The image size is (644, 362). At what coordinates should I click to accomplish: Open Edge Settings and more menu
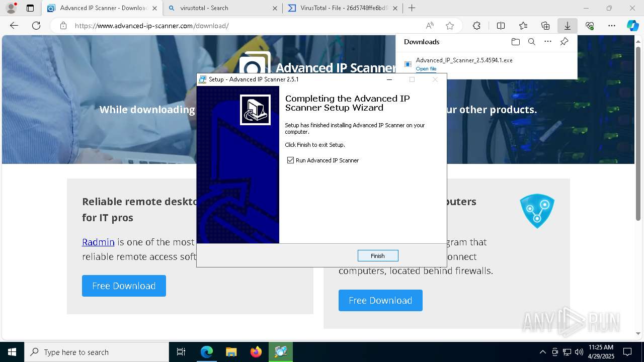(x=612, y=26)
